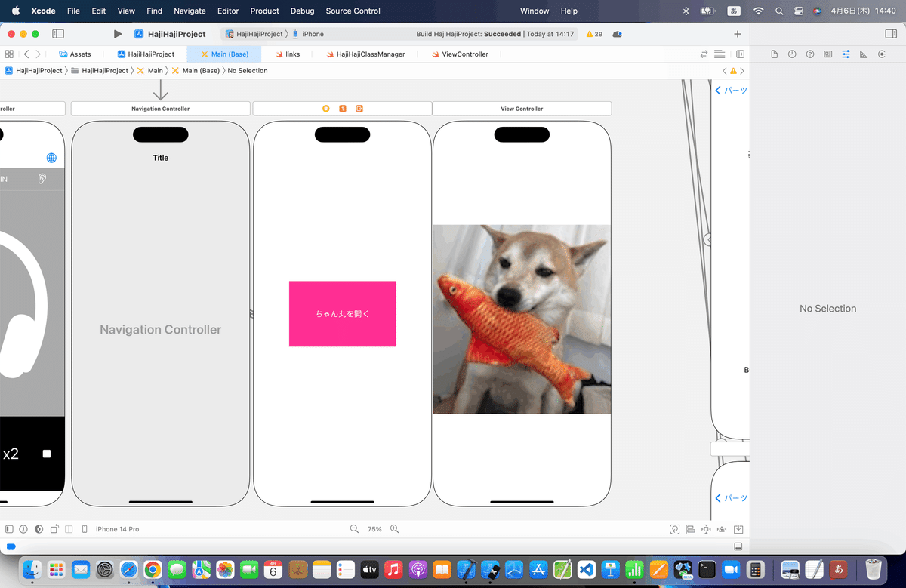Screen dimensions: 906x588
Task: Show the Attributes inspector
Action: (x=846, y=54)
